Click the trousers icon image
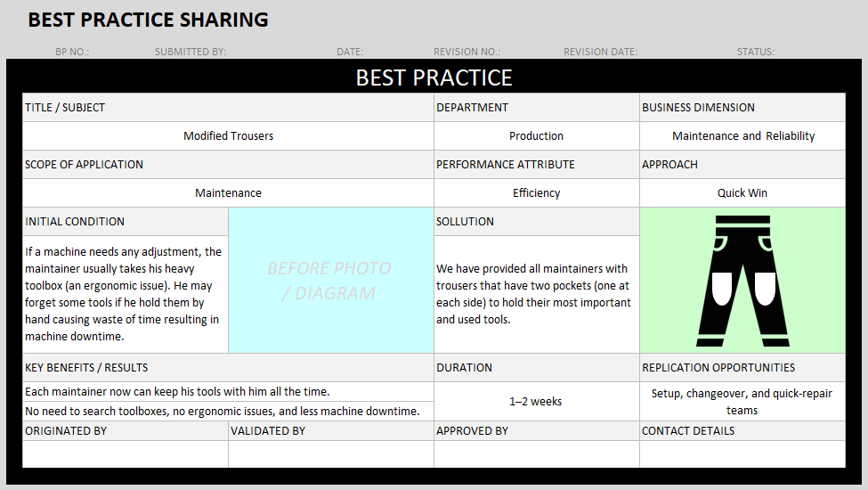The width and height of the screenshot is (868, 490). pos(742,281)
